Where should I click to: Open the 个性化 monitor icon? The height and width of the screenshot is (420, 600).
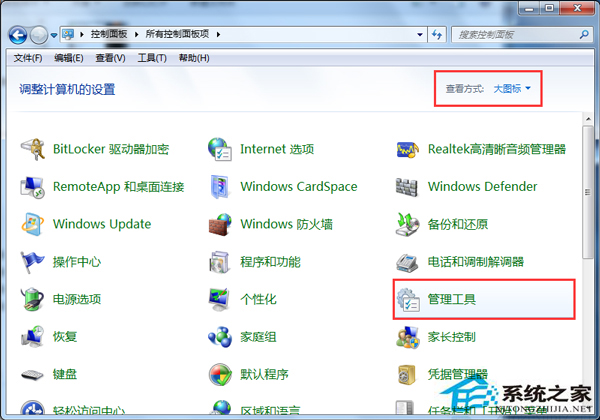click(x=221, y=299)
